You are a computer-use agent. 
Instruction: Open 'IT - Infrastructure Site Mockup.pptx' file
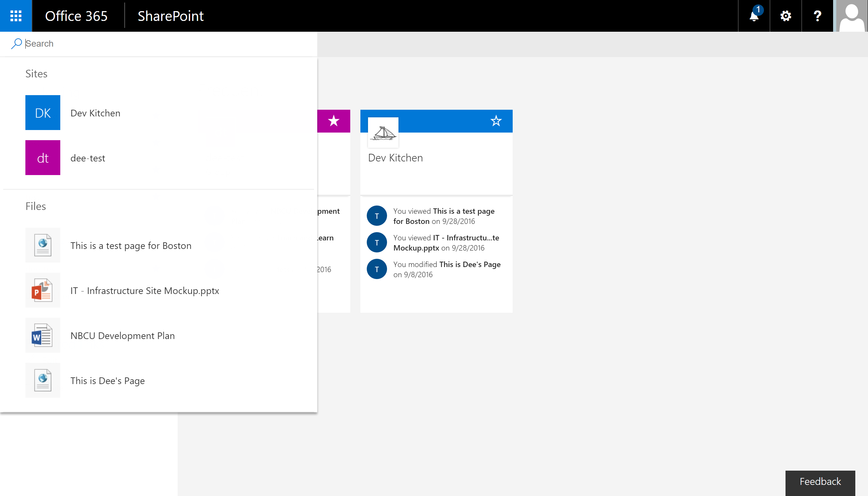tap(159, 290)
